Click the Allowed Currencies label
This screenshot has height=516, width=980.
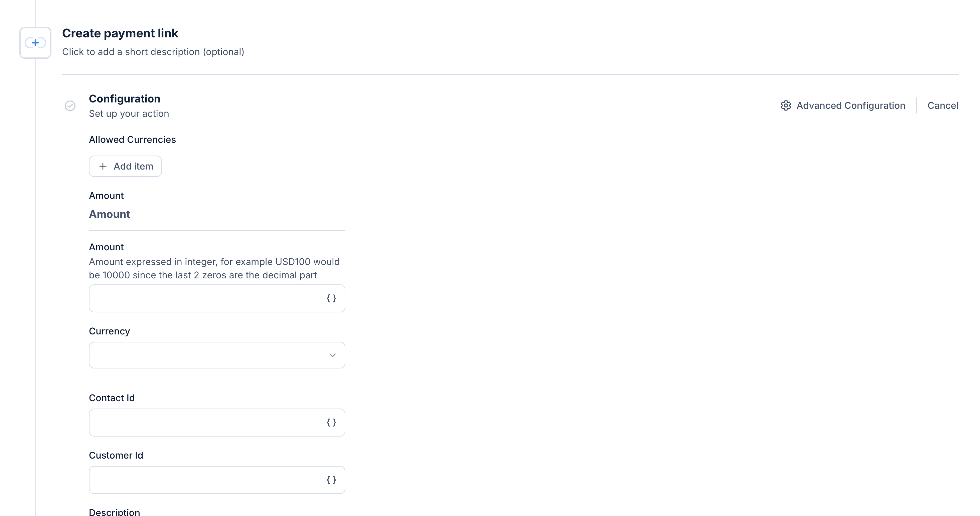tap(132, 140)
